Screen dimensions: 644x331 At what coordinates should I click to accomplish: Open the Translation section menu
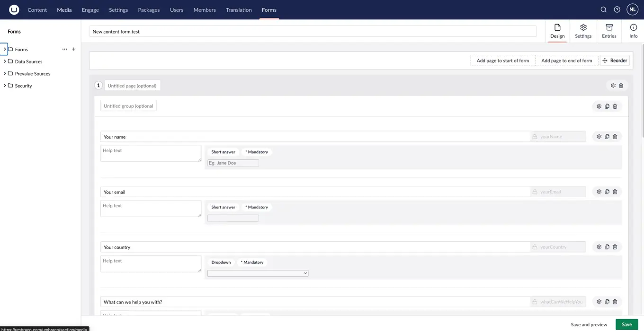click(x=238, y=9)
